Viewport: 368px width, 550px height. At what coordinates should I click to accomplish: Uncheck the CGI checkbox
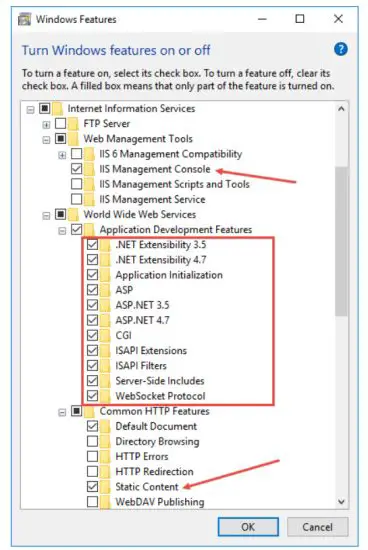pyautogui.click(x=92, y=335)
